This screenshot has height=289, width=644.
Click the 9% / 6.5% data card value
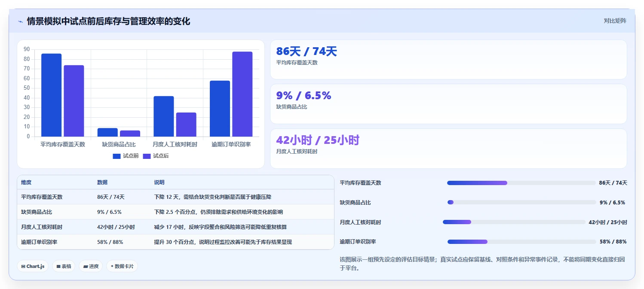point(304,96)
